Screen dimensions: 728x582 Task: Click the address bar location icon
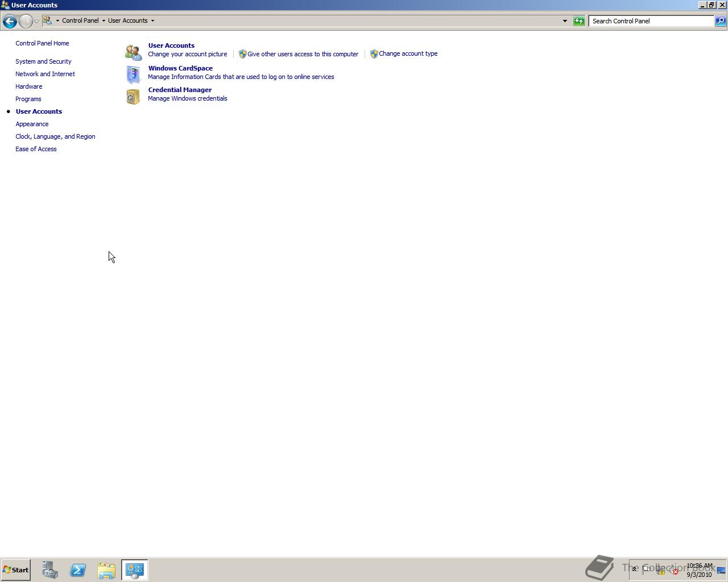(48, 20)
